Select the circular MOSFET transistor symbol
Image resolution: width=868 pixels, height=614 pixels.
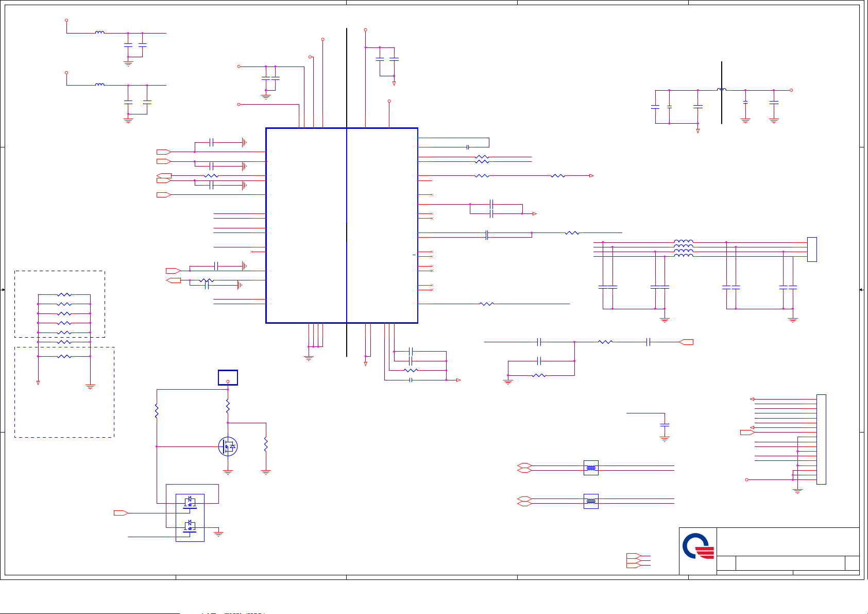(228, 446)
